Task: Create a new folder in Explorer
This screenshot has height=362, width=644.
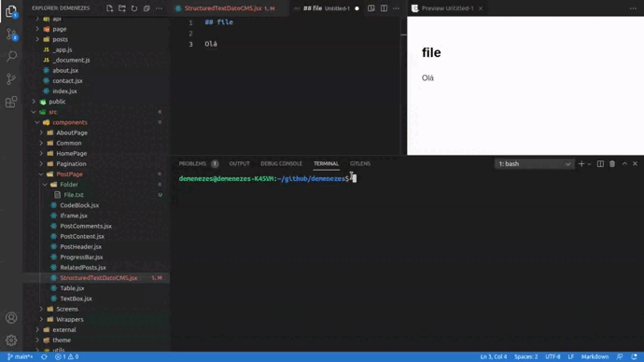Action: (122, 8)
